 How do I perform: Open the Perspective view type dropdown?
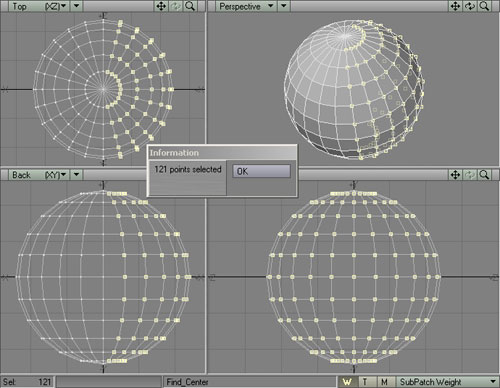246,6
